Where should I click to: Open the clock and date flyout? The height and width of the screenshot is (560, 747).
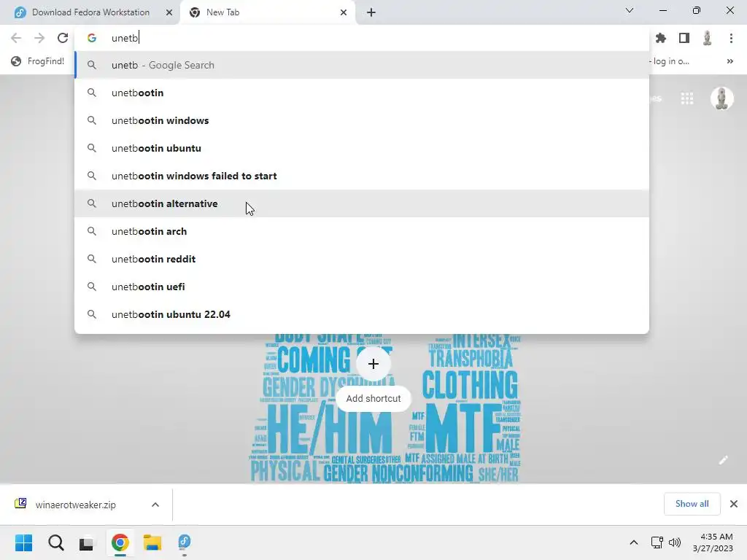pos(713,542)
